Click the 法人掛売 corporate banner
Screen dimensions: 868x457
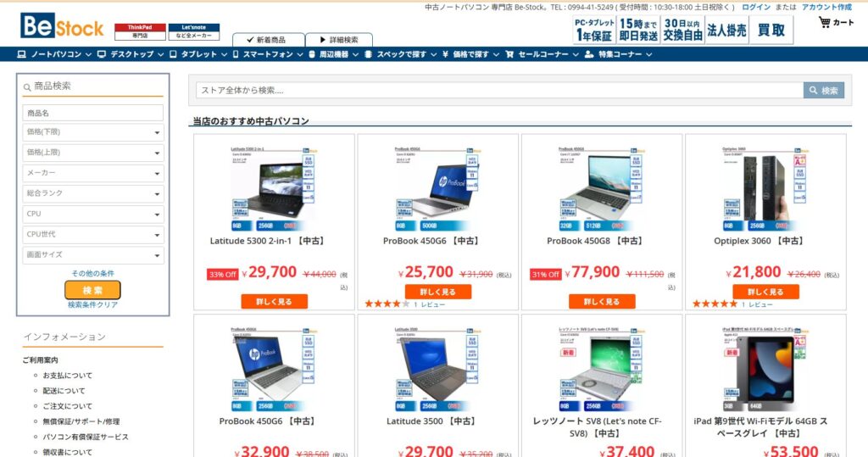[x=726, y=30]
